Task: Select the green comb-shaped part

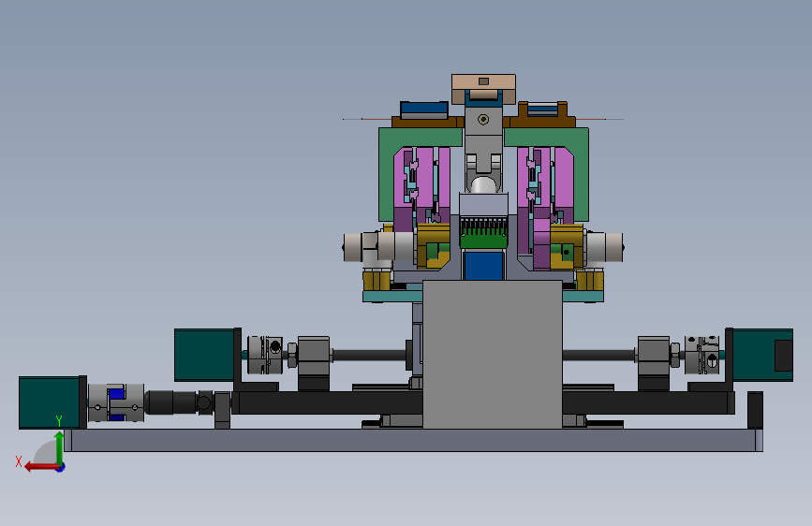Action: click(x=483, y=236)
